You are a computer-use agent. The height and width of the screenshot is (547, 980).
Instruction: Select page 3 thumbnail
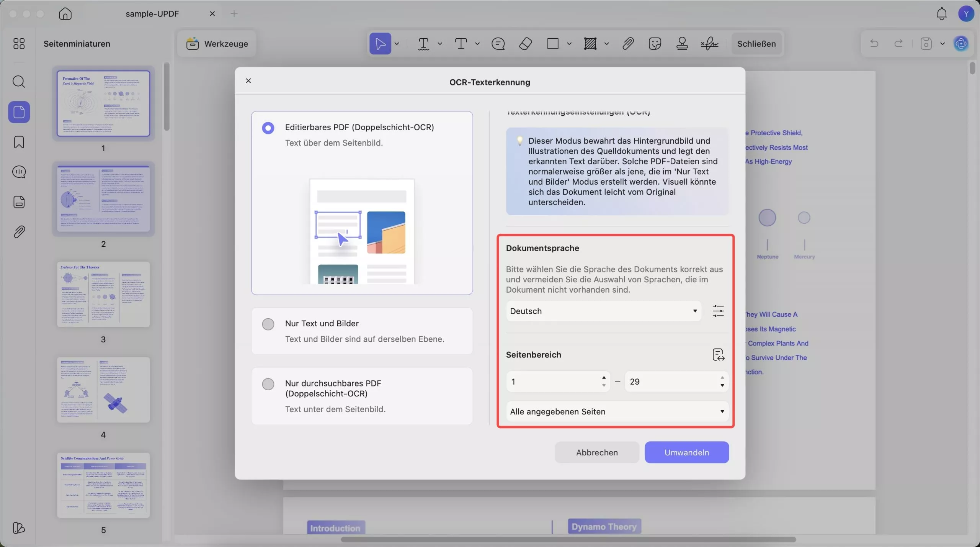(x=103, y=294)
